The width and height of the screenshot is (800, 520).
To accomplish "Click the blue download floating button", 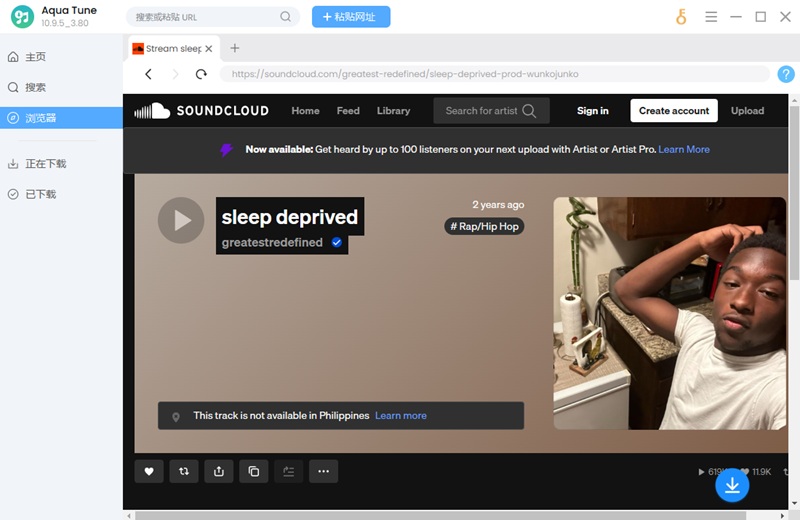I will (732, 485).
